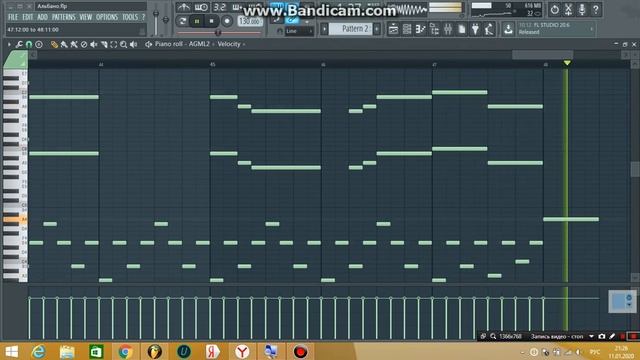
Task: Click the scissors icon in top toolbar
Action: click(569, 9)
